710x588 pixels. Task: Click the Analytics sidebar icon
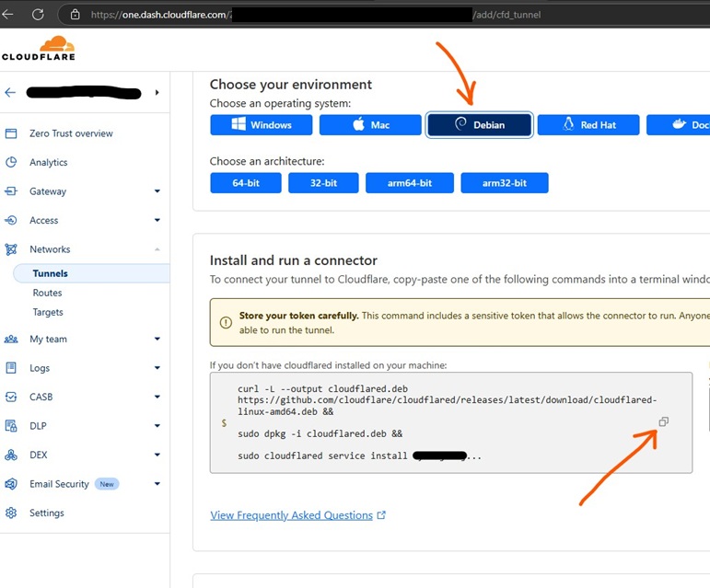pos(11,162)
